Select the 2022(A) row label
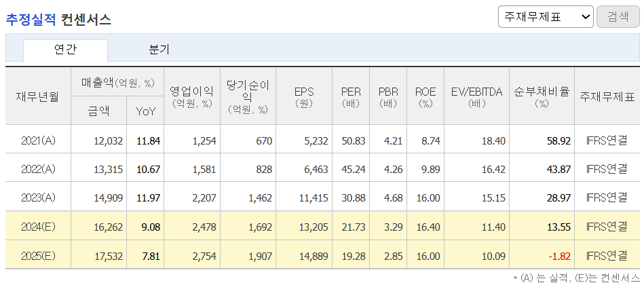Image resolution: width=644 pixels, height=285 pixels. 38,169
